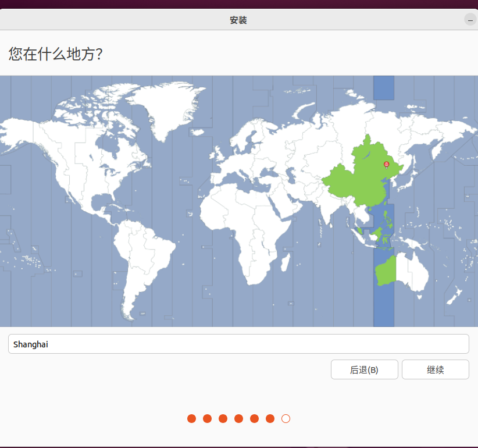Minimize the 安装 installer window
478x448 pixels.
pos(470,20)
